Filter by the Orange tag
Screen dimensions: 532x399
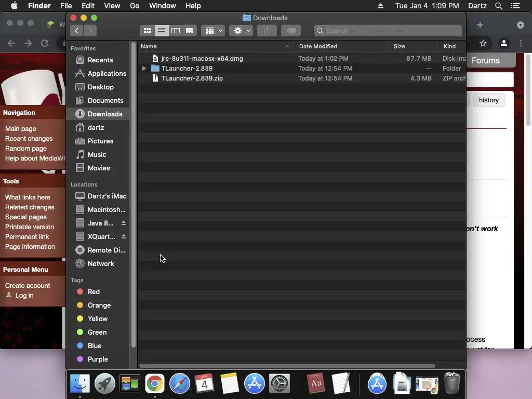click(x=98, y=305)
